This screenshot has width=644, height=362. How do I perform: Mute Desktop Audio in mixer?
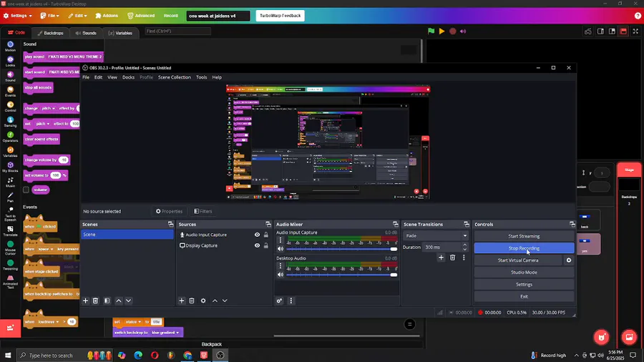pyautogui.click(x=280, y=275)
